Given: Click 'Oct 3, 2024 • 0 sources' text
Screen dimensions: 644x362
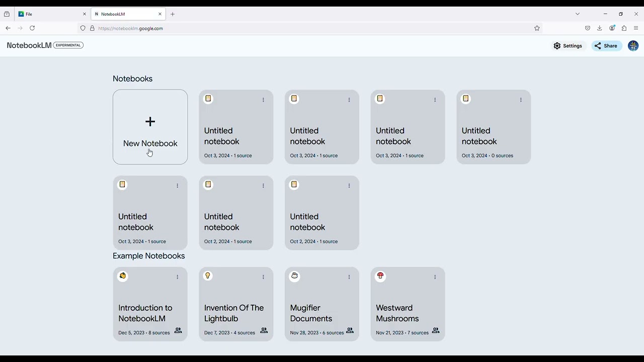Looking at the screenshot, I should click(488, 156).
